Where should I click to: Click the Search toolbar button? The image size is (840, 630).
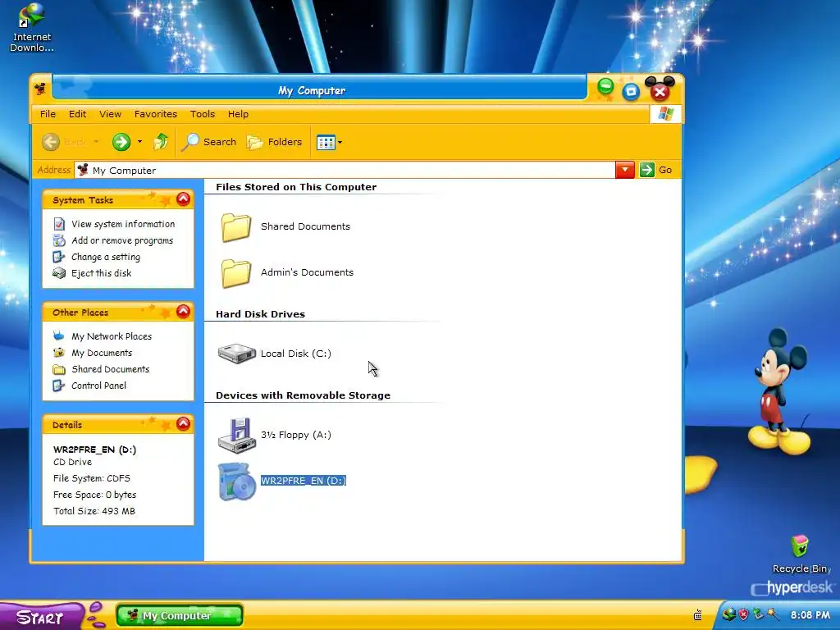point(209,142)
